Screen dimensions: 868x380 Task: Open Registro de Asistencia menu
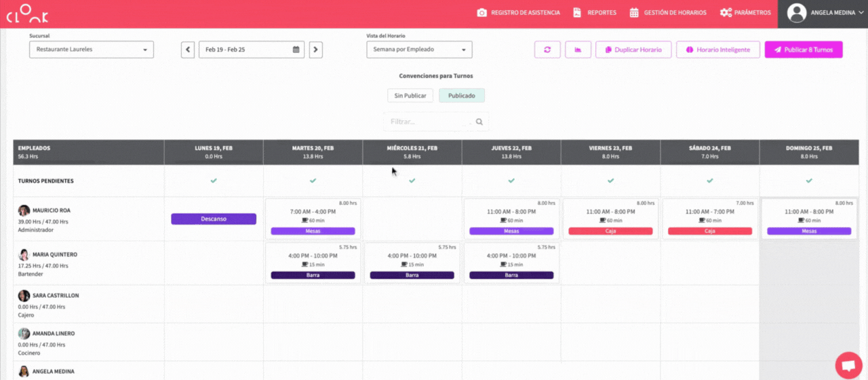pos(519,13)
